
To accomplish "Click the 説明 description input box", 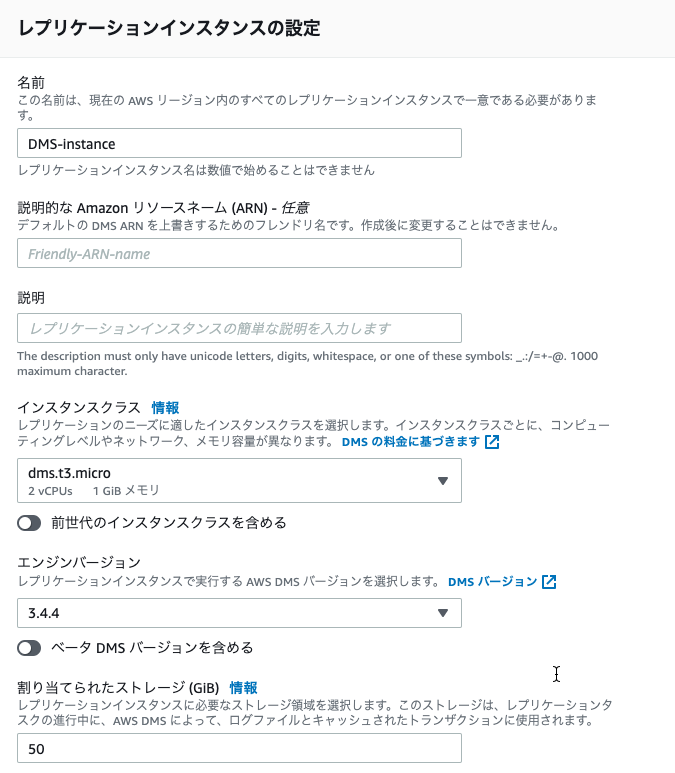I will pyautogui.click(x=240, y=328).
